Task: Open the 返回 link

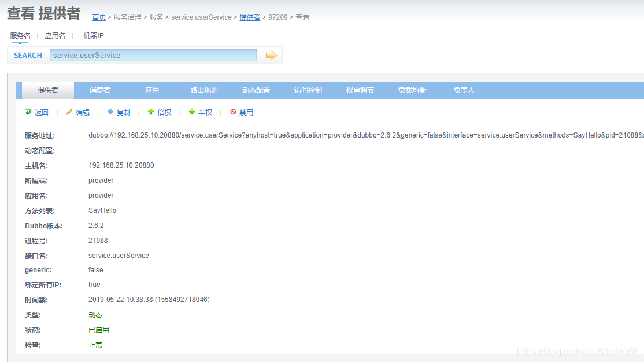Action: coord(42,113)
